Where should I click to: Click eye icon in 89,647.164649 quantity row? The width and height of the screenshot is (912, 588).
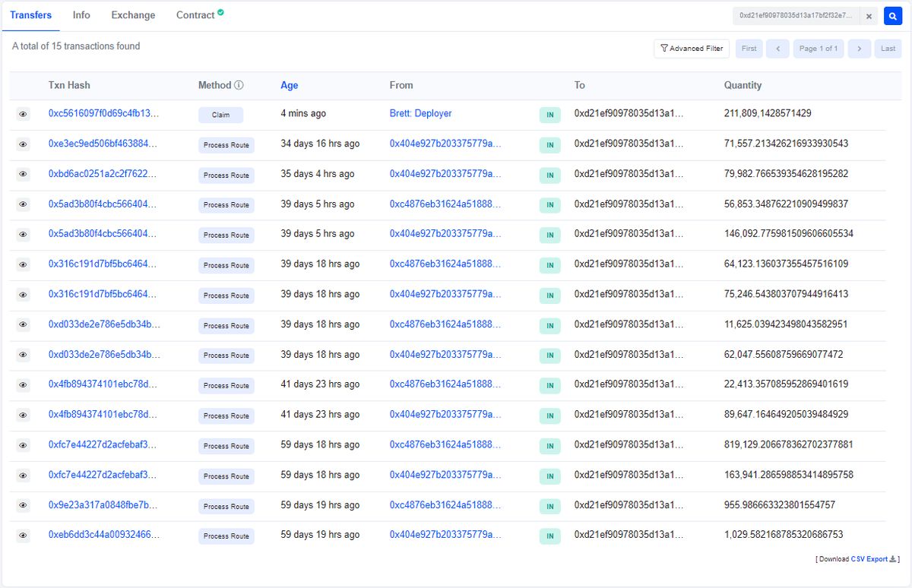coord(23,416)
